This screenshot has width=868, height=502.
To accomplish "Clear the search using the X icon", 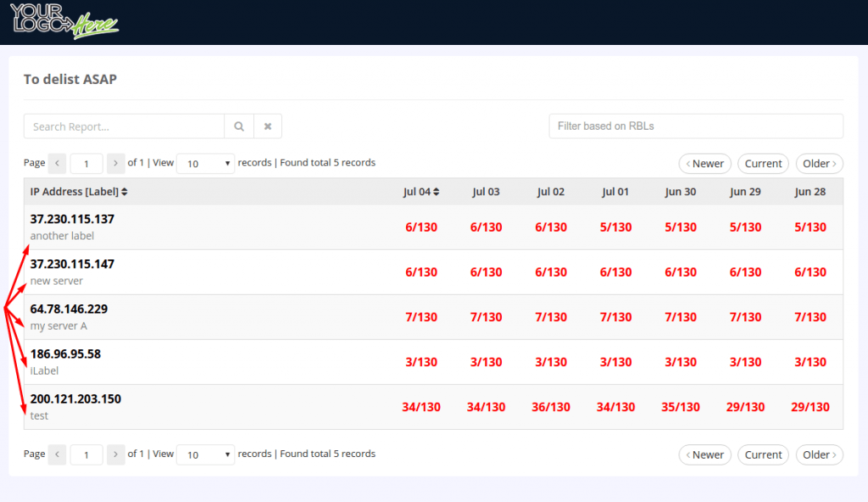I will pyautogui.click(x=268, y=126).
